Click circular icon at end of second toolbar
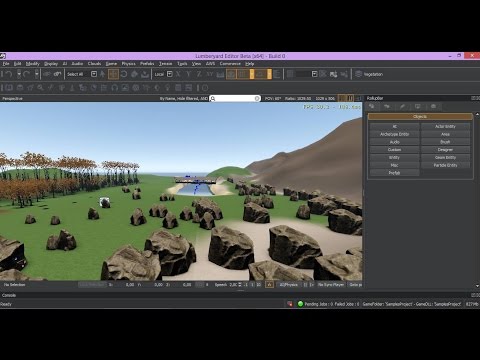 (x=205, y=88)
